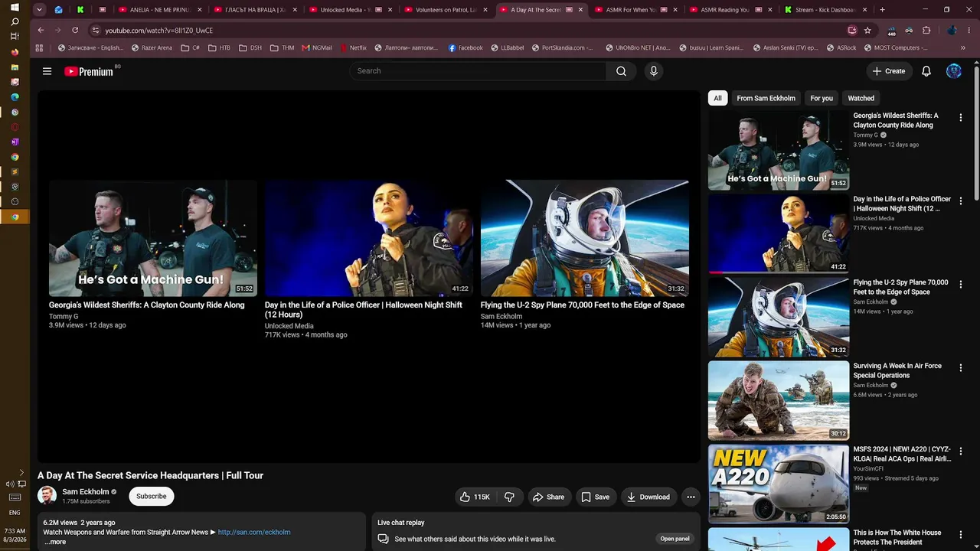Open the account avatar menu

pyautogui.click(x=953, y=71)
